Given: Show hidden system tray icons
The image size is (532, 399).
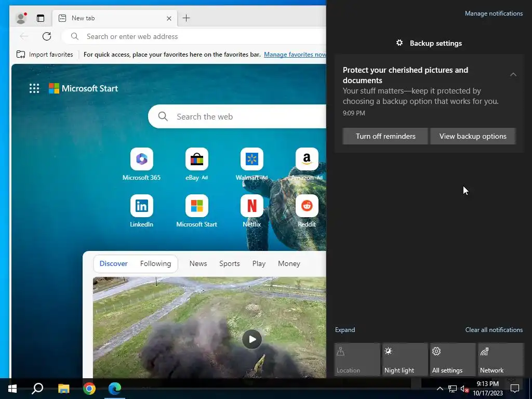Looking at the screenshot, I should [440, 389].
